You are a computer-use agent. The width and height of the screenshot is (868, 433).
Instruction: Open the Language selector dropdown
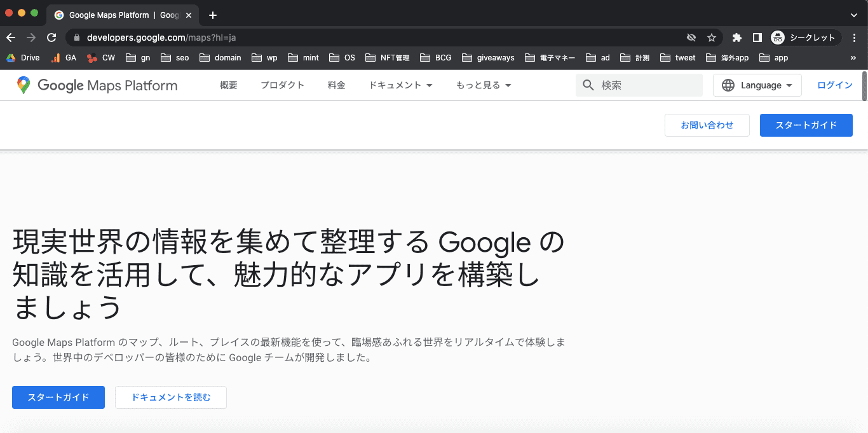click(757, 85)
